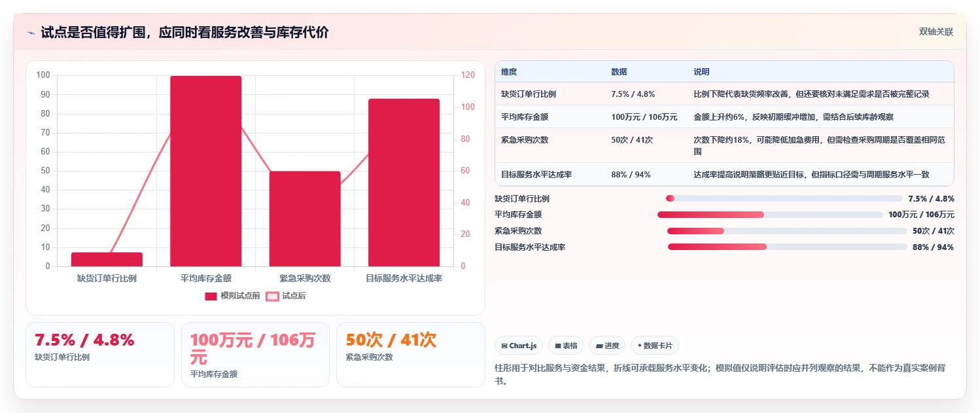Click the chart bar above 紧急采购次数
Viewport: 980px width, 413px height.
tap(305, 219)
